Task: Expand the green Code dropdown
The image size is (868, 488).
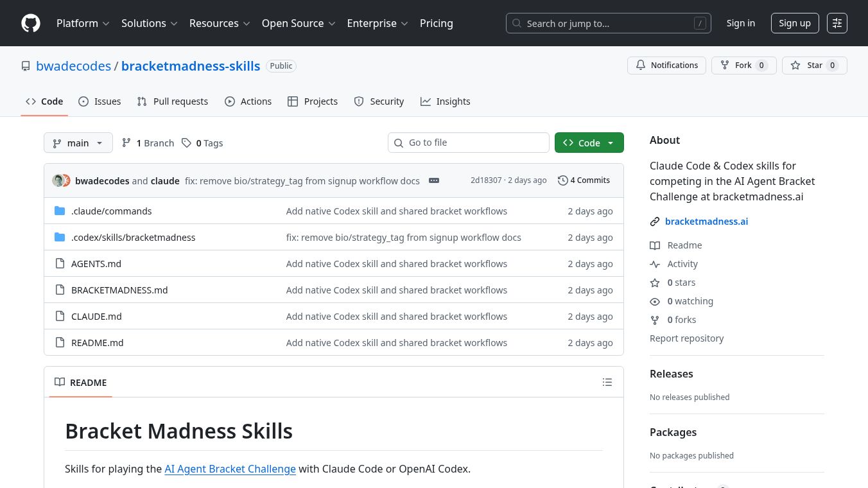Action: click(589, 143)
